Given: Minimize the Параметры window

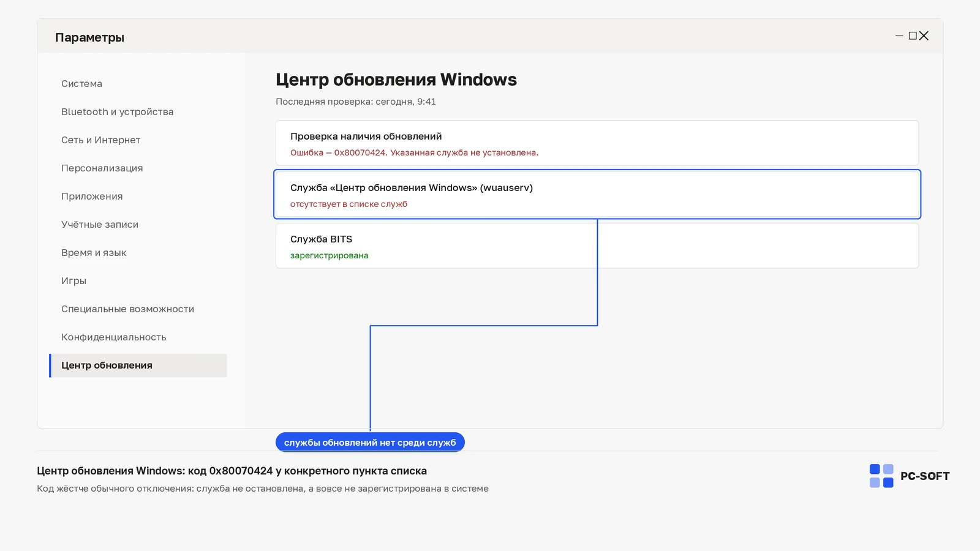Looking at the screenshot, I should [899, 36].
